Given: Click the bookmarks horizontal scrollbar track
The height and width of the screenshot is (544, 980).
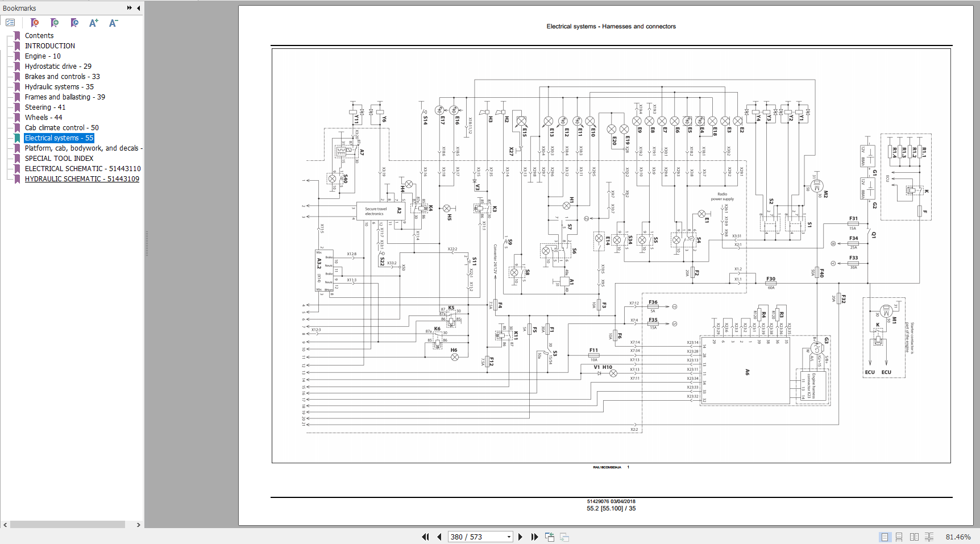Looking at the screenshot, I should (68, 525).
